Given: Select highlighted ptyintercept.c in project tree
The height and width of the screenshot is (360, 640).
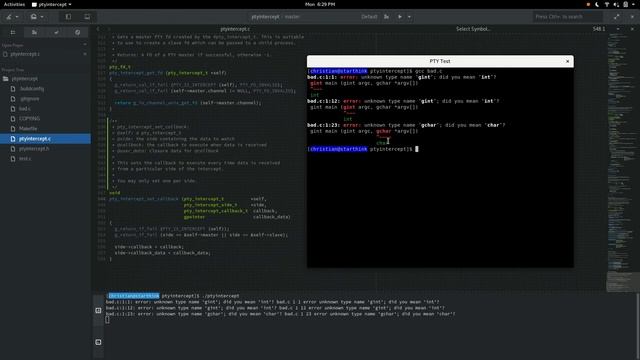Looking at the screenshot, I should coord(45,139).
